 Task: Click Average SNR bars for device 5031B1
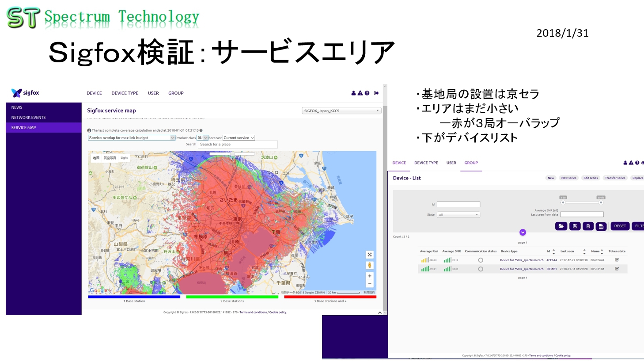[x=447, y=269]
